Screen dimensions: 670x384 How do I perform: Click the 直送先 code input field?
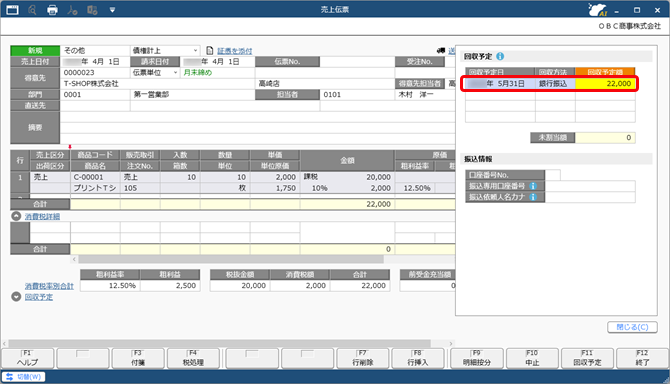tap(95, 106)
